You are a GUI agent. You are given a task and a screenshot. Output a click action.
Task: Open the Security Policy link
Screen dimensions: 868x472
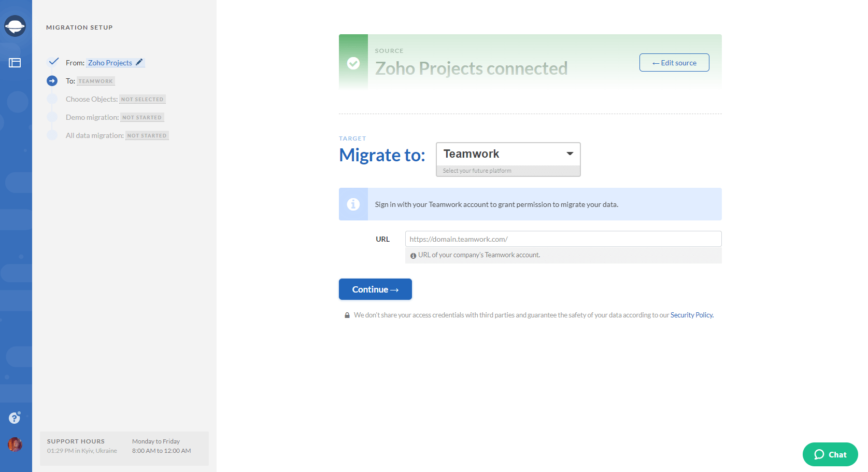coord(692,315)
